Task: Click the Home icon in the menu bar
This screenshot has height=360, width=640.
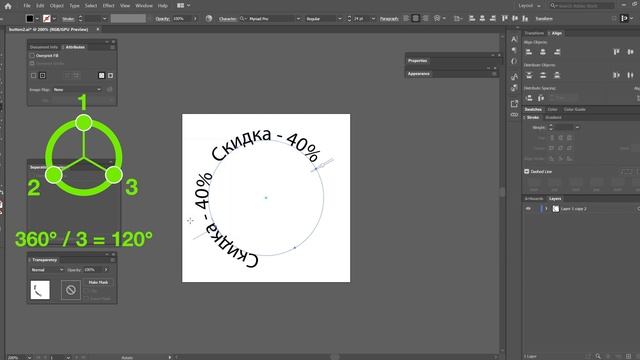Action: pos(8,6)
